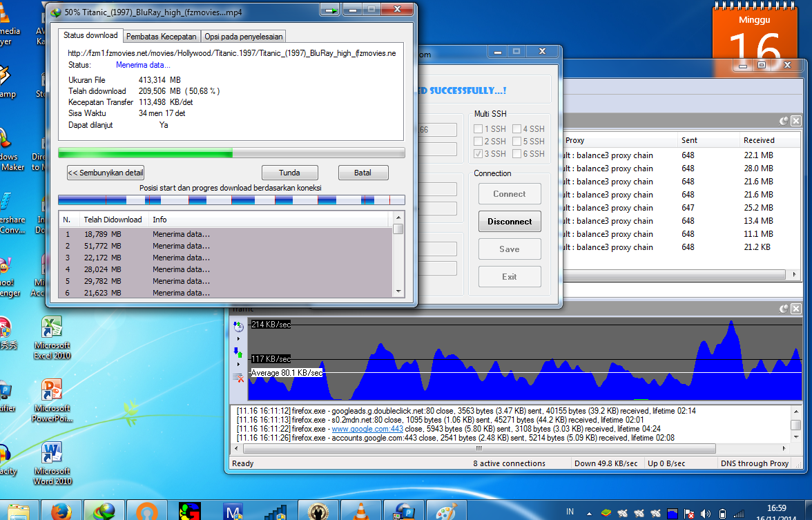Click the segmented connection progress bar

[x=231, y=200]
